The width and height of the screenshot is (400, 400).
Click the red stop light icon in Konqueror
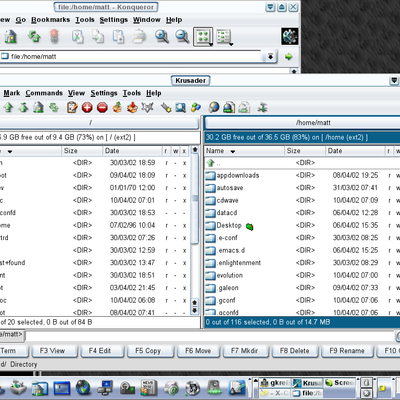click(x=54, y=36)
